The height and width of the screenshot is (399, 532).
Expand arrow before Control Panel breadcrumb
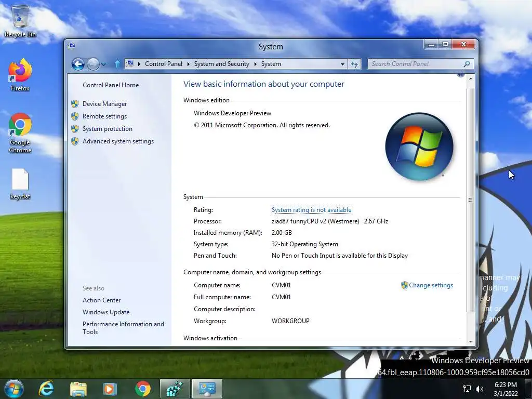pos(139,64)
